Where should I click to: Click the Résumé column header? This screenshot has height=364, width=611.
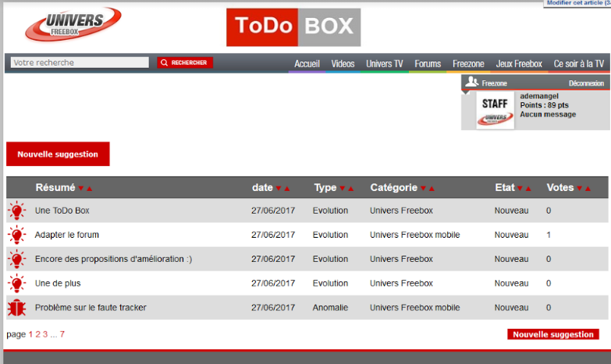[x=55, y=188]
